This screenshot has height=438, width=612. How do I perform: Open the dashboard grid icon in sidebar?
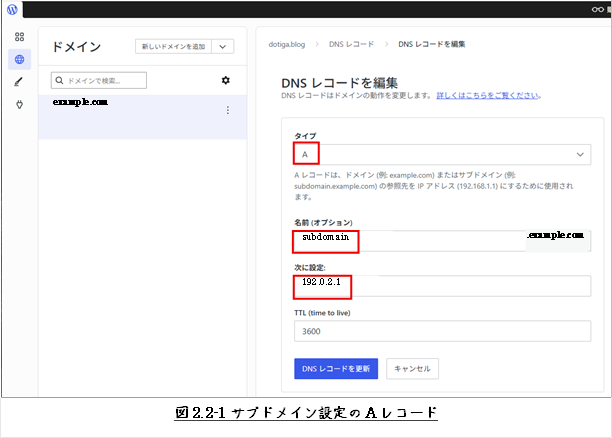(x=19, y=37)
